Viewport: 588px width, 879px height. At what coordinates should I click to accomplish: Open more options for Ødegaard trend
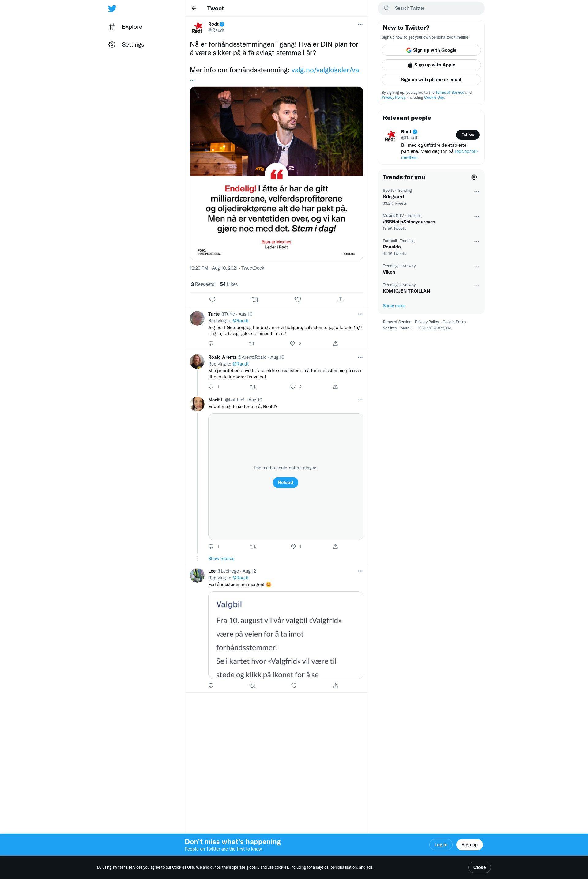(477, 191)
